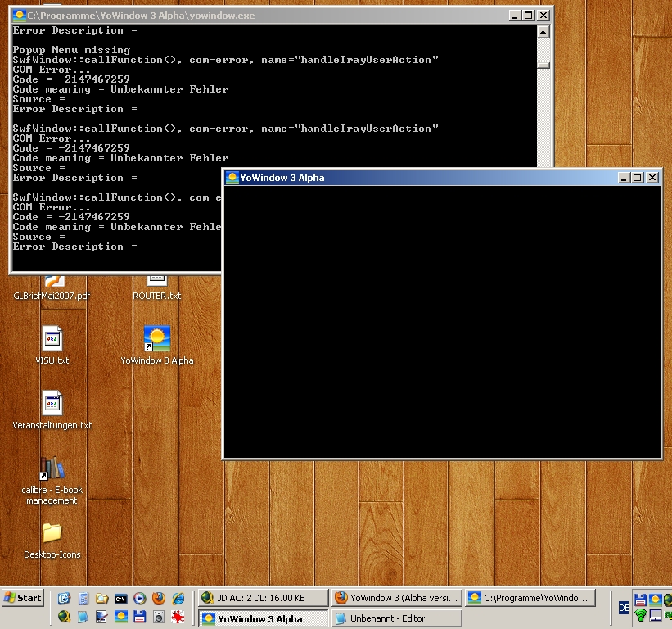Select the VISU.txt file icon
The image size is (672, 629).
click(x=52, y=345)
